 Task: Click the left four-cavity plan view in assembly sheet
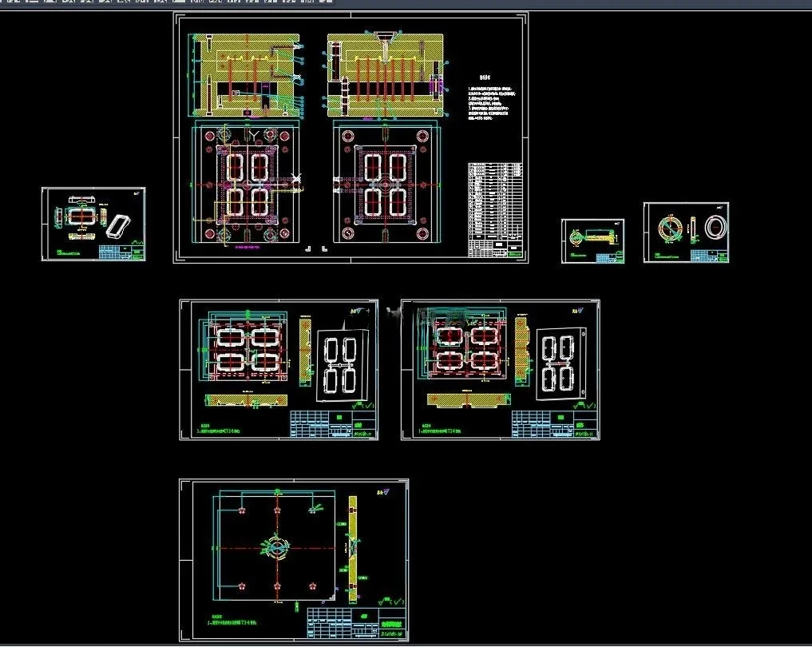(x=247, y=184)
